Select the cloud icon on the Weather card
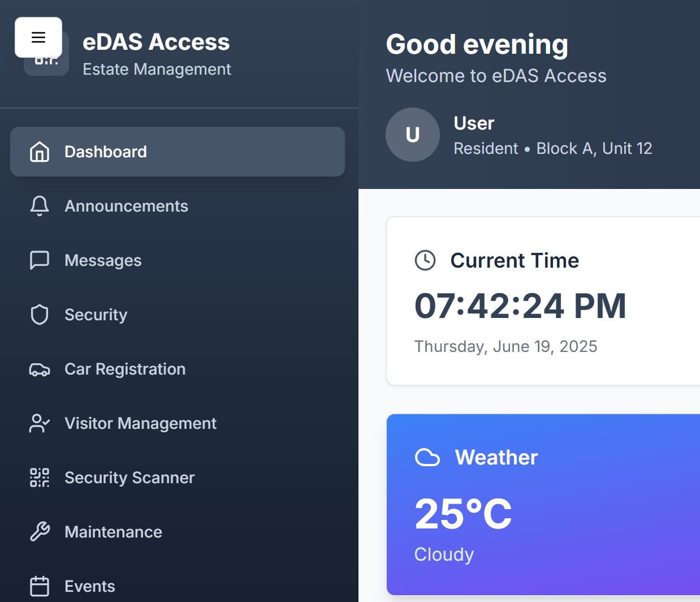700x602 pixels. click(x=427, y=457)
